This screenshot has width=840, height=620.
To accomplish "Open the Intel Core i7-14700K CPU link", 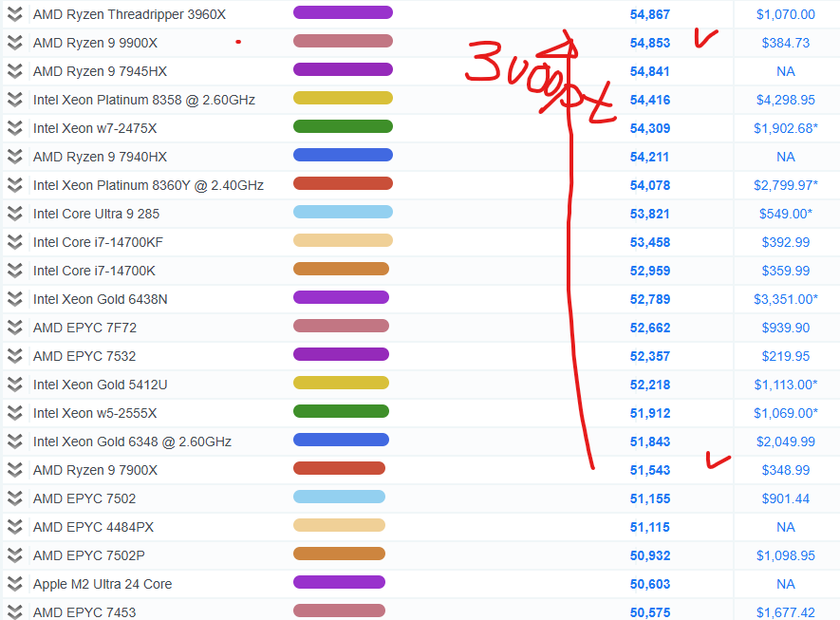I will click(94, 271).
